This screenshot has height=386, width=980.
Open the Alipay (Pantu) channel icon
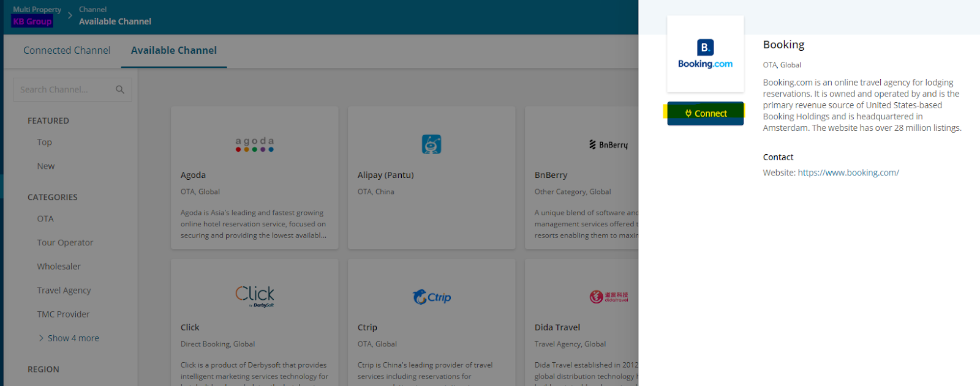(x=431, y=144)
